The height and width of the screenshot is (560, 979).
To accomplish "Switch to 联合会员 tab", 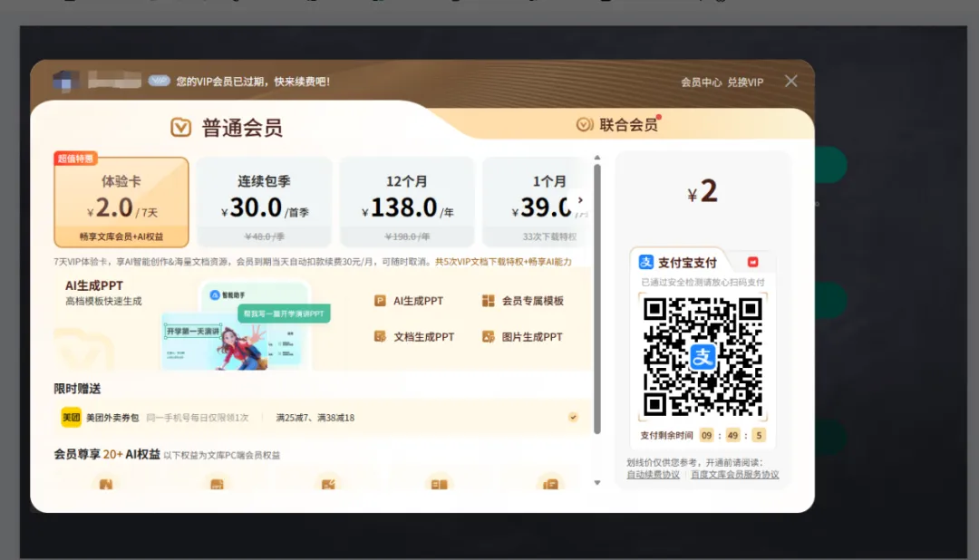I will [617, 125].
